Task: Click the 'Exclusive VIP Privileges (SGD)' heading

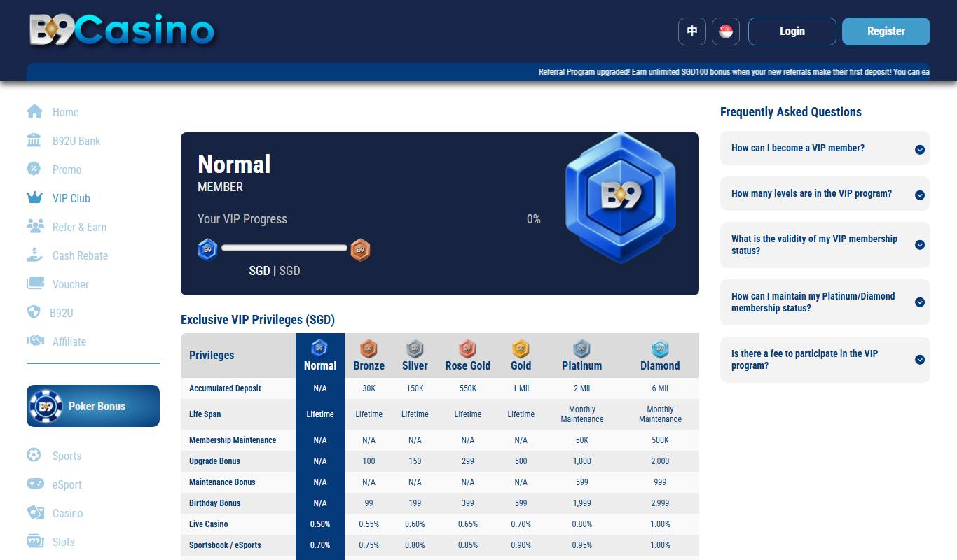Action: pyautogui.click(x=258, y=320)
